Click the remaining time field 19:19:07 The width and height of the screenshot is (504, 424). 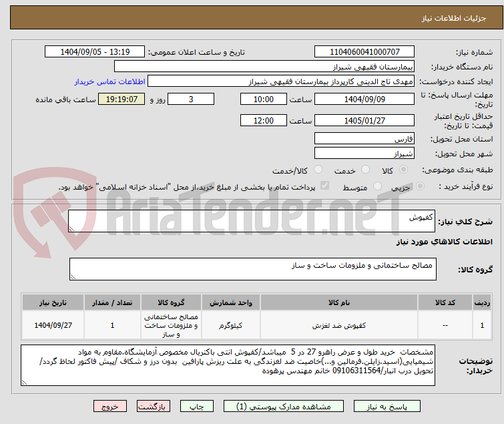click(121, 99)
